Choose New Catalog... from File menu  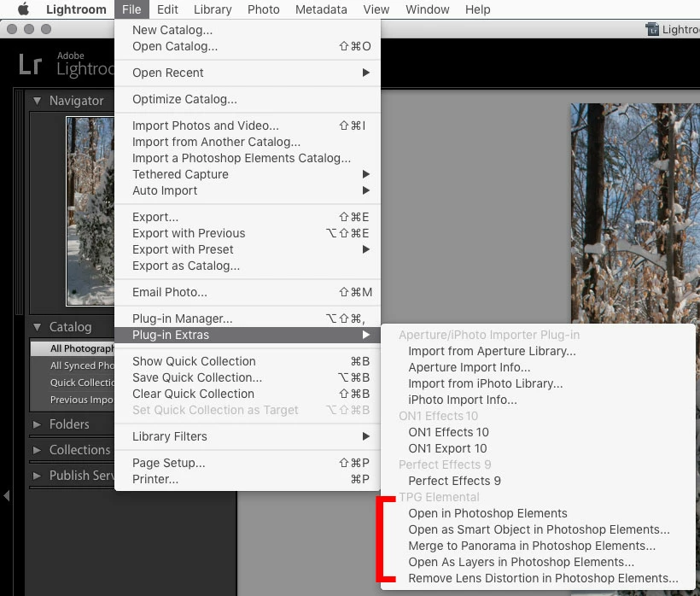point(248,30)
